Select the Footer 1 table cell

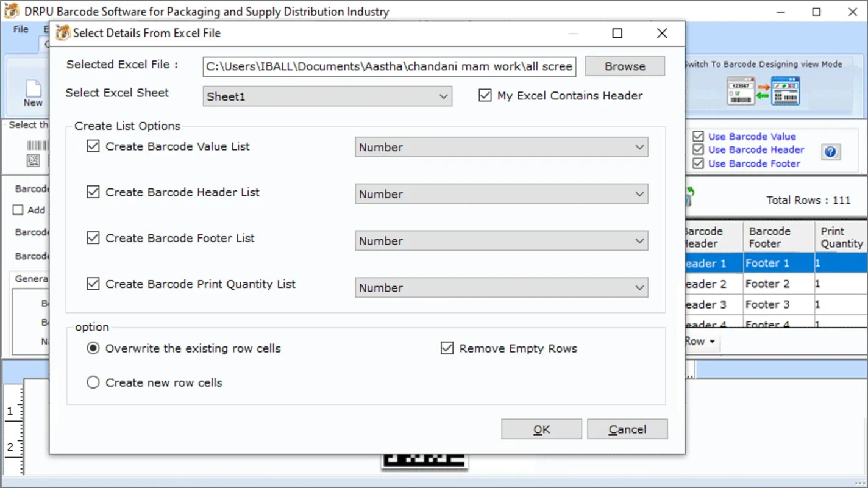(x=779, y=263)
